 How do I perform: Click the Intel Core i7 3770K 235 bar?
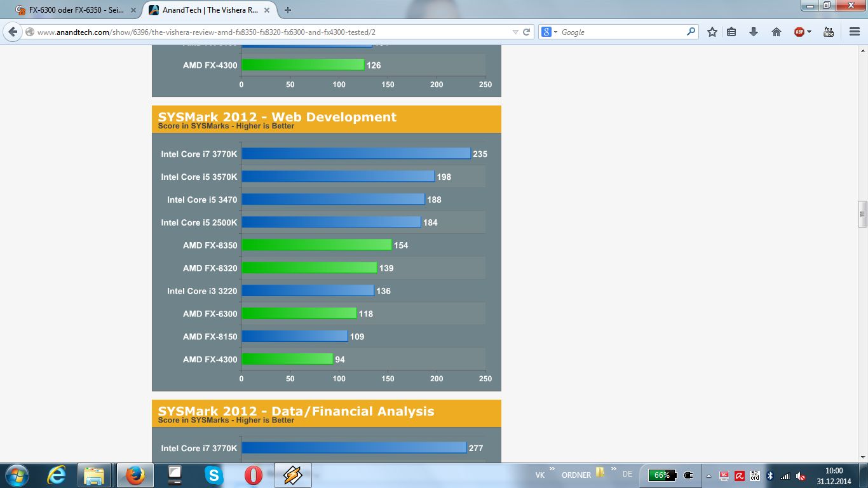(356, 154)
